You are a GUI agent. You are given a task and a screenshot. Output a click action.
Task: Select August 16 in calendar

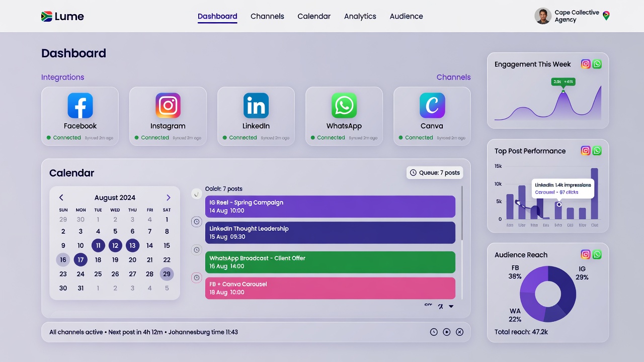click(x=63, y=260)
